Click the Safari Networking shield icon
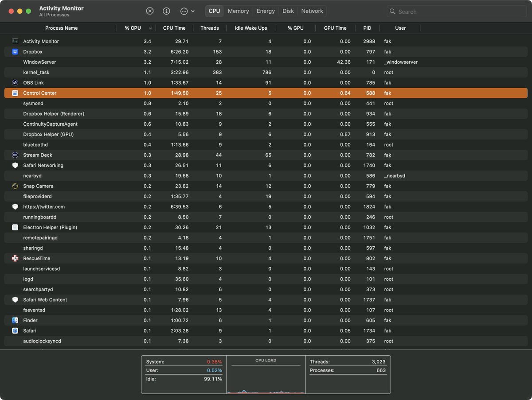Screen dimensions: 532x400 [15, 165]
